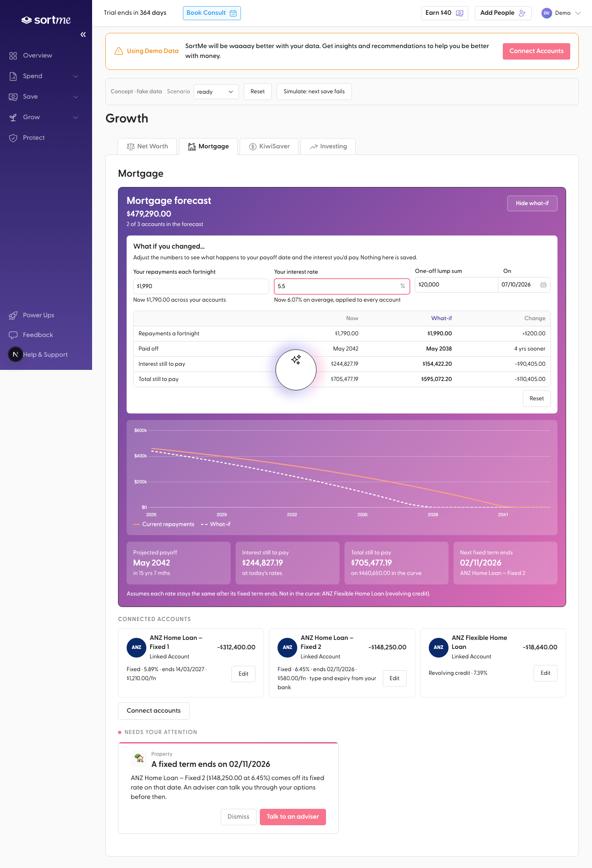Click the interest rate input field
The height and width of the screenshot is (868, 592).
pyautogui.click(x=342, y=286)
